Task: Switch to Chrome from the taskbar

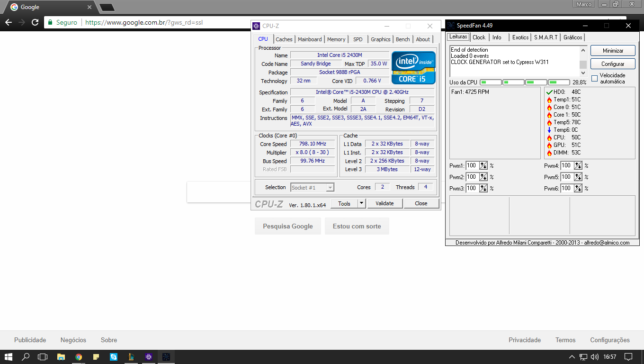Action: point(79,357)
